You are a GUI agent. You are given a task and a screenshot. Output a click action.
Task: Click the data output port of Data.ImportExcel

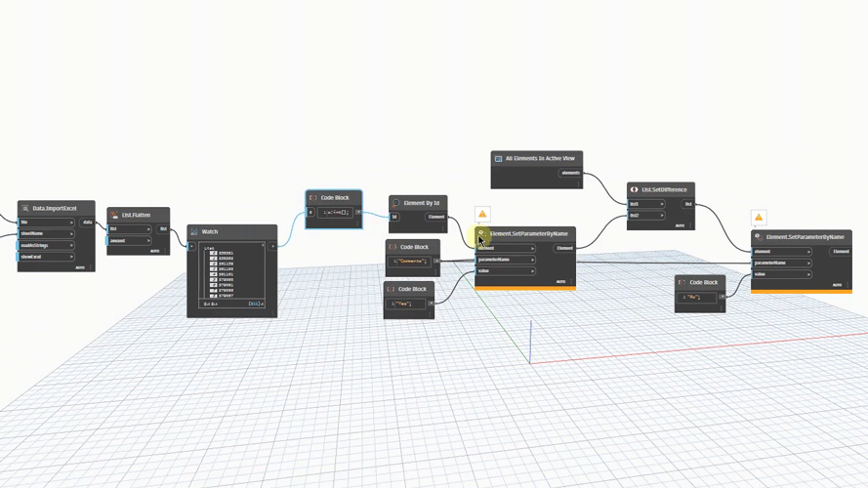(88, 223)
